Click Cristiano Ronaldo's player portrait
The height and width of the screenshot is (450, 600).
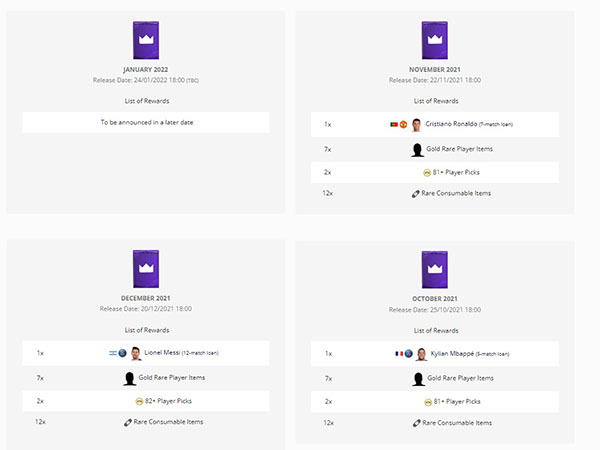click(x=416, y=125)
